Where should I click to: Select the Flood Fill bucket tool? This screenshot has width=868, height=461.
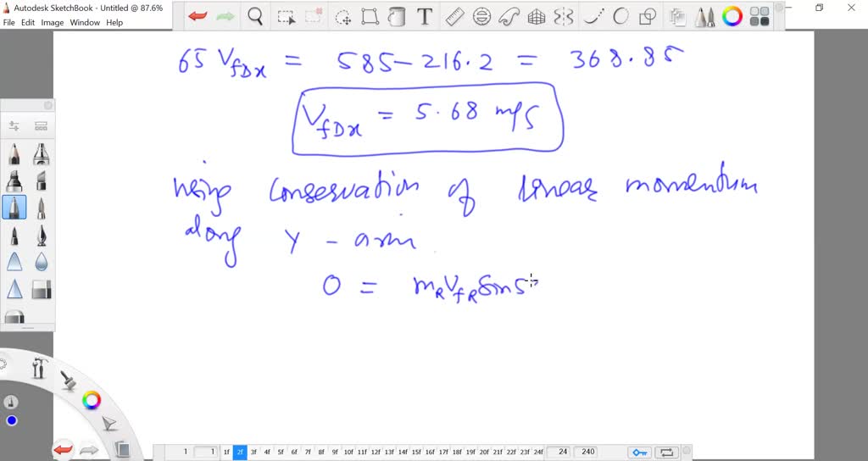point(397,17)
